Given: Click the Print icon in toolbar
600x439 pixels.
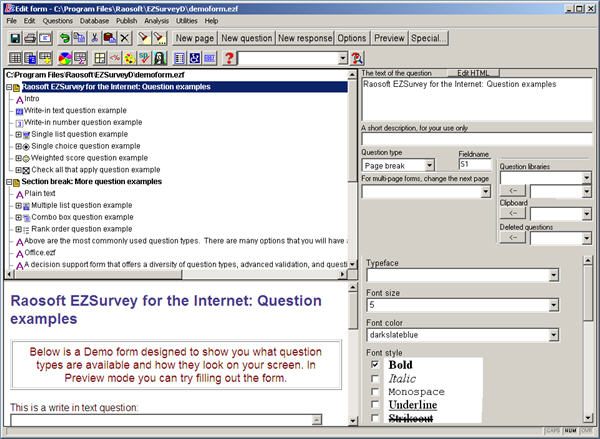Looking at the screenshot, I should (x=30, y=38).
